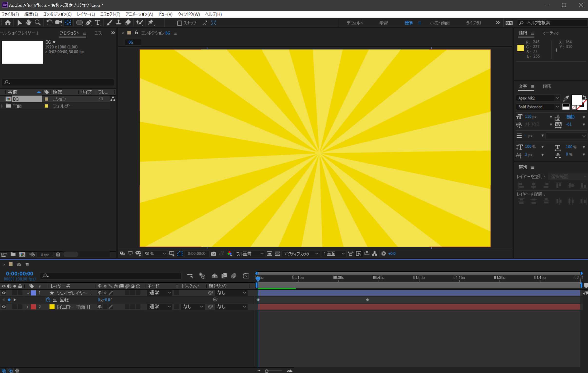This screenshot has height=373, width=588.
Task: Toggle transparency grid in the viewer
Action: (277, 254)
